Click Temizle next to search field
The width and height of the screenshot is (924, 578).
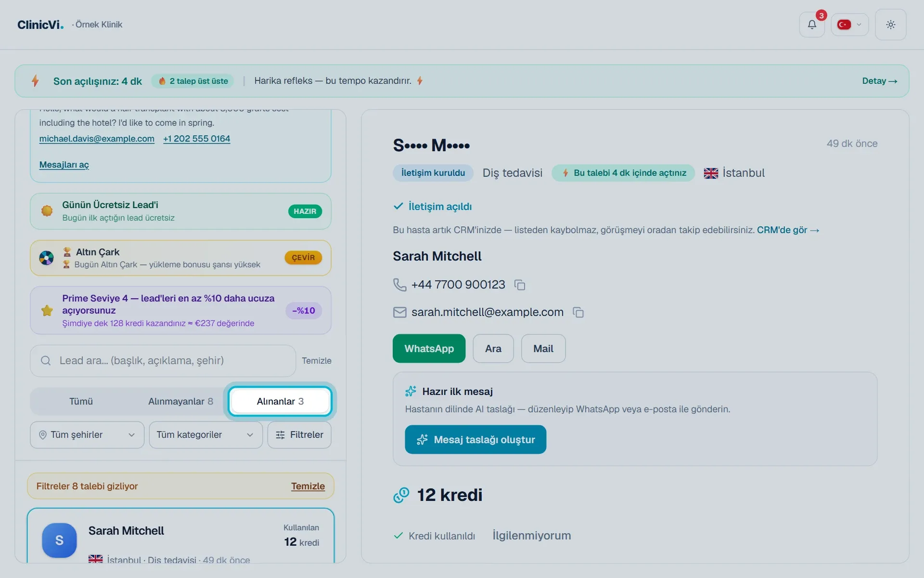click(317, 361)
